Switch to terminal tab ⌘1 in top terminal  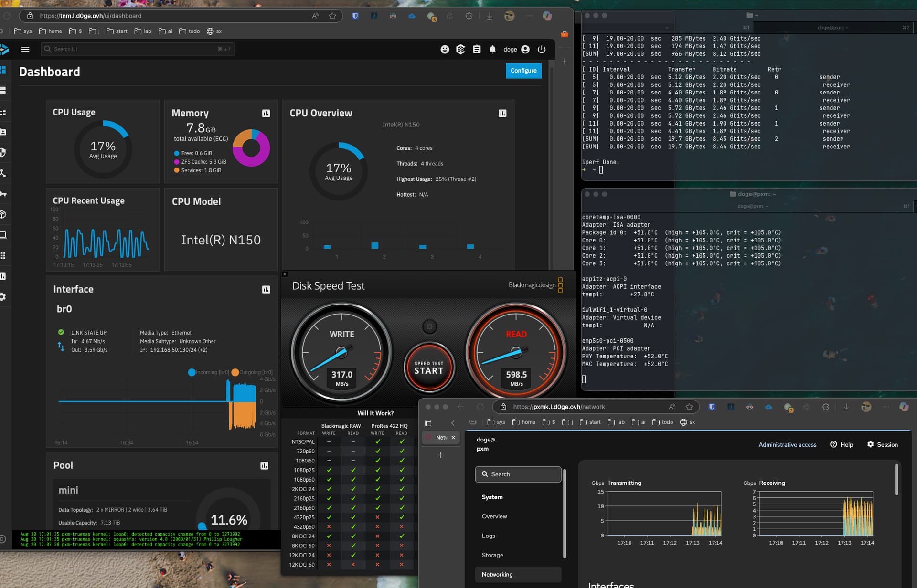pos(666,28)
